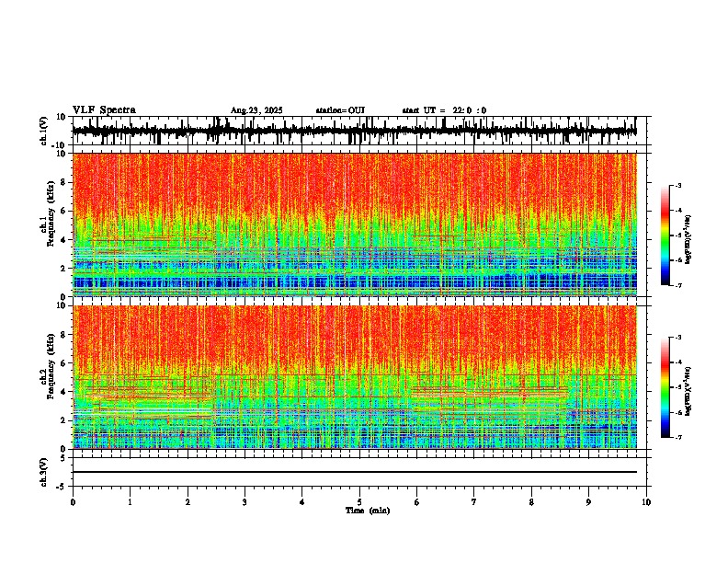Click the ch.2 spectrogram panel
The image size is (728, 563).
355,377
